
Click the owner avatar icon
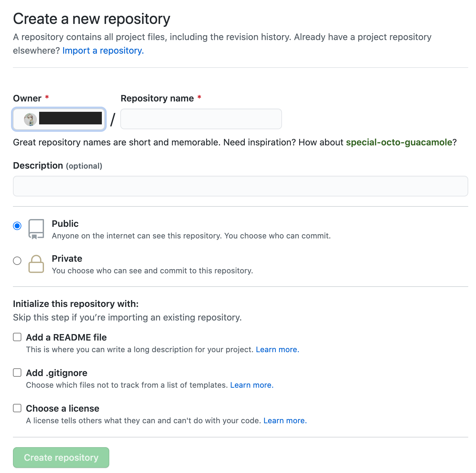coord(30,119)
